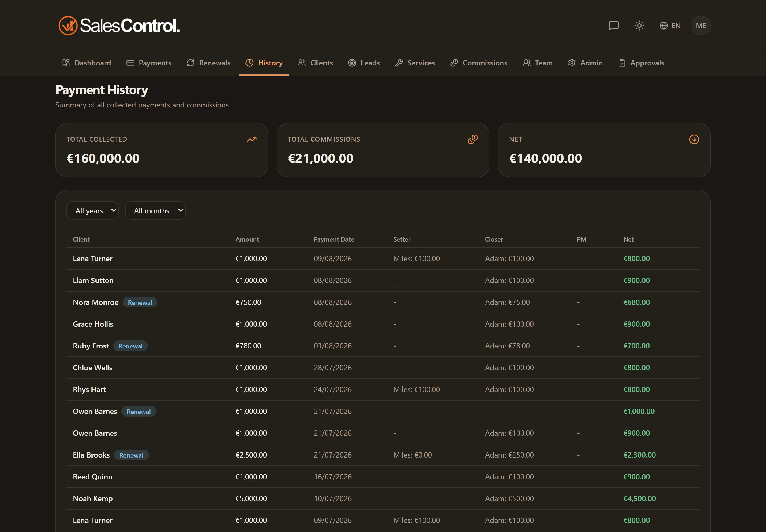Select the History tab
The image size is (766, 532).
[264, 63]
